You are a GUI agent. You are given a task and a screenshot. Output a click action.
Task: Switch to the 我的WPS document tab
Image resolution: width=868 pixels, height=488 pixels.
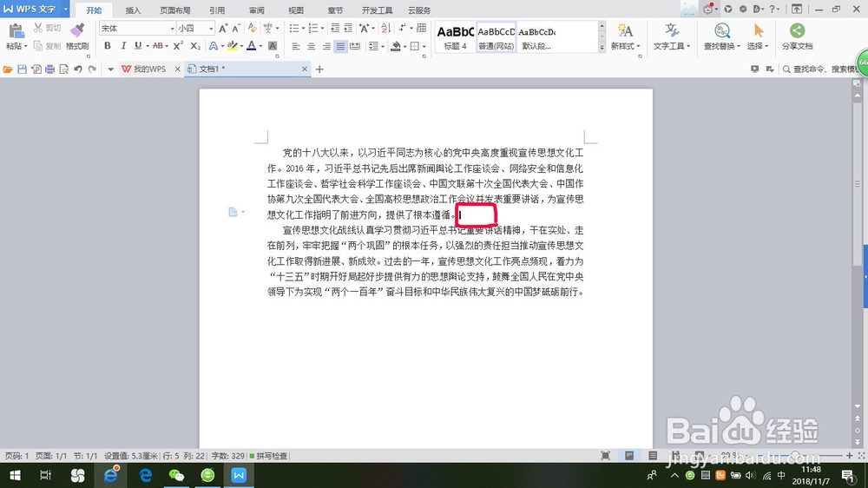[x=150, y=69]
